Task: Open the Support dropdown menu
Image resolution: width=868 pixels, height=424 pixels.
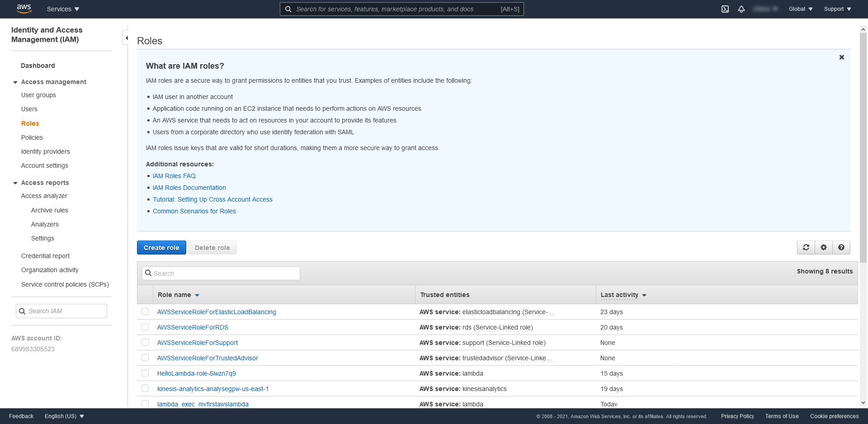Action: coord(837,9)
